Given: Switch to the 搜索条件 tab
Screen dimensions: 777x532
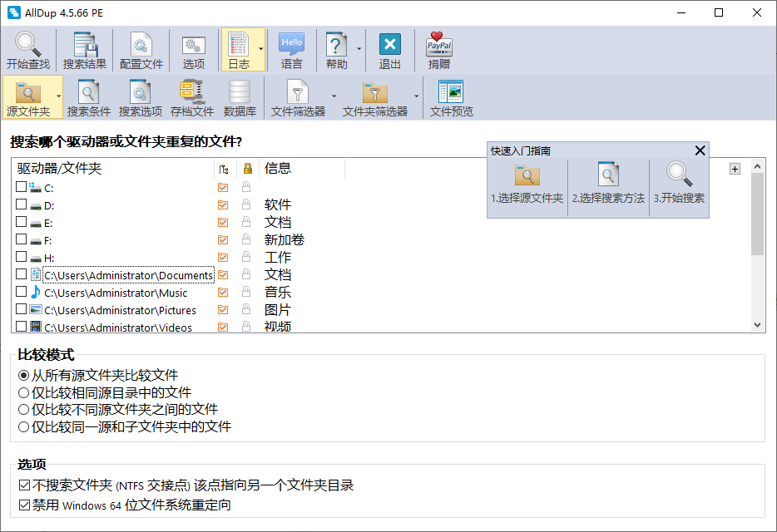Looking at the screenshot, I should pos(89,97).
